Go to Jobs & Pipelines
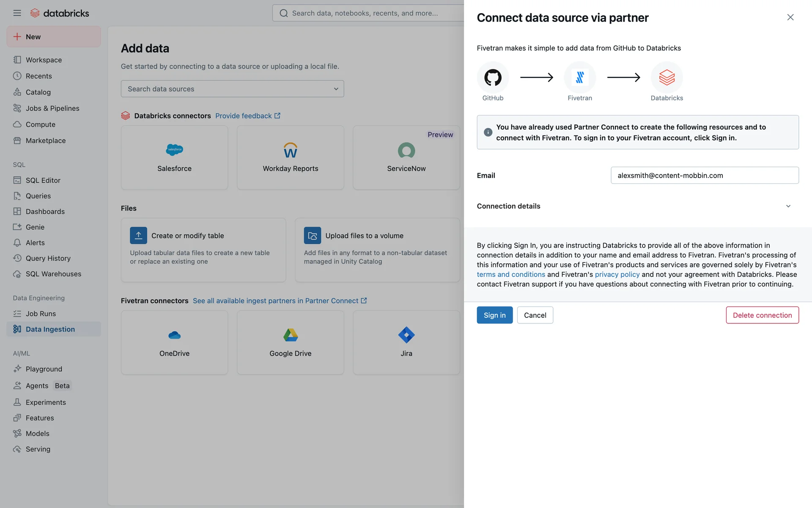The width and height of the screenshot is (812, 508). (x=52, y=108)
